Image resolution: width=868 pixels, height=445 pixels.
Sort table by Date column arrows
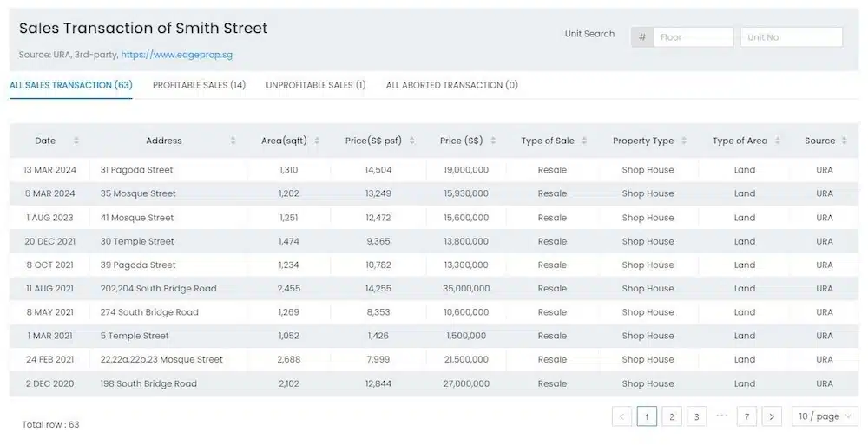tap(76, 141)
